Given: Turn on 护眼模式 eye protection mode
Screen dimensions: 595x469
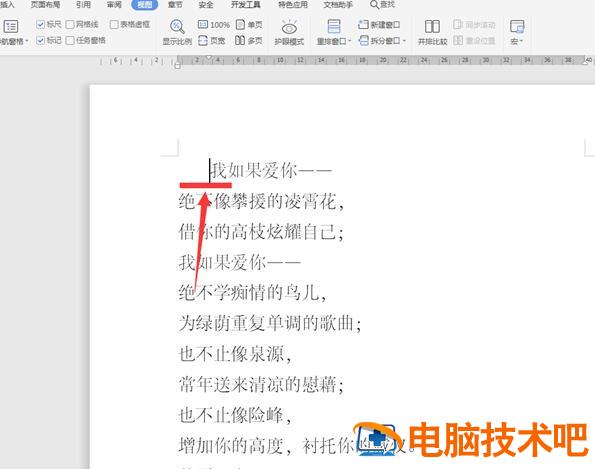Looking at the screenshot, I should (289, 32).
